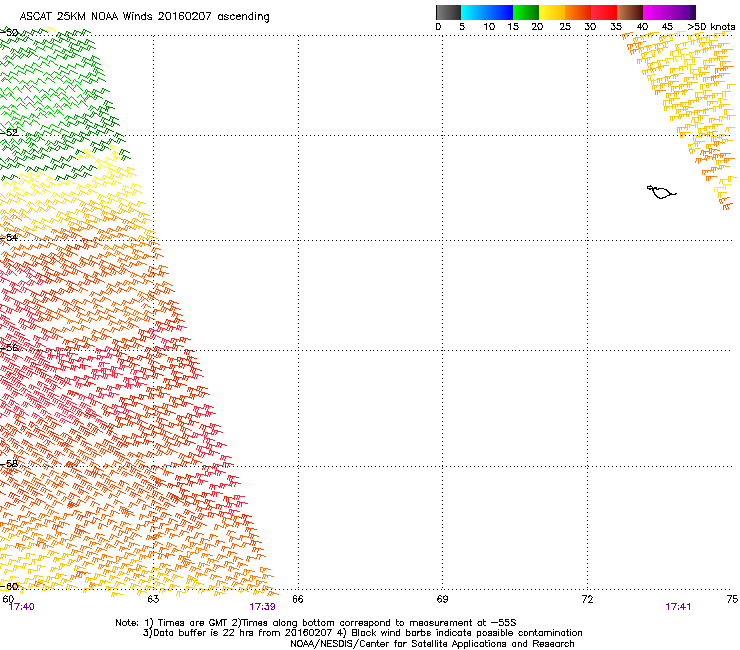Click the purple '17:40' time stamp
Image resolution: width=740 pixels, height=650 pixels.
click(x=21, y=607)
